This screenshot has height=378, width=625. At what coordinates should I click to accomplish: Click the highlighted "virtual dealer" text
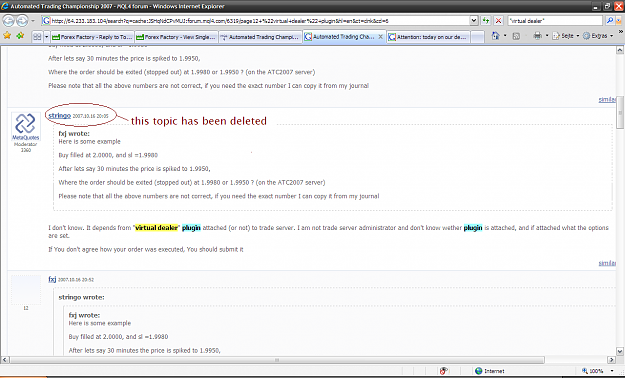click(x=156, y=228)
